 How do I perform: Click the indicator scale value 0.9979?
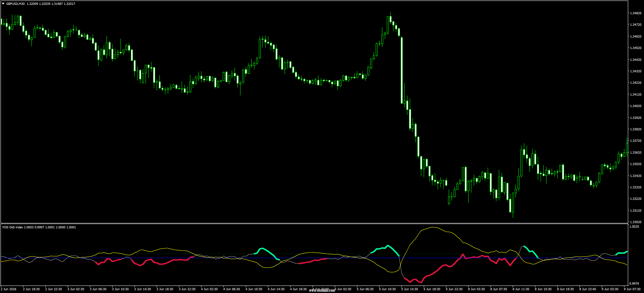pyautogui.click(x=634, y=283)
